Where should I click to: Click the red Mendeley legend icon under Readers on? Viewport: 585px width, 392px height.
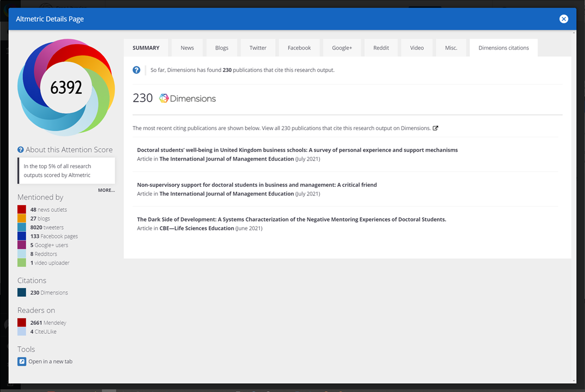21,322
